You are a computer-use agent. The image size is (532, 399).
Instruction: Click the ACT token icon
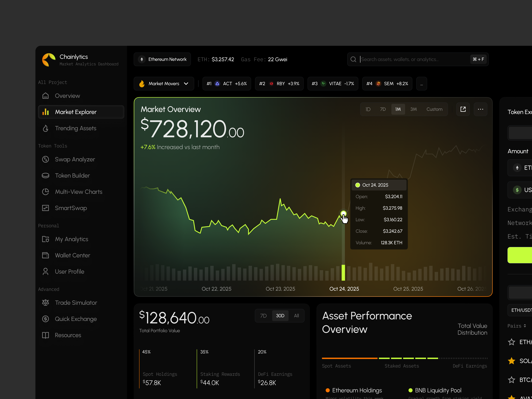tap(217, 84)
